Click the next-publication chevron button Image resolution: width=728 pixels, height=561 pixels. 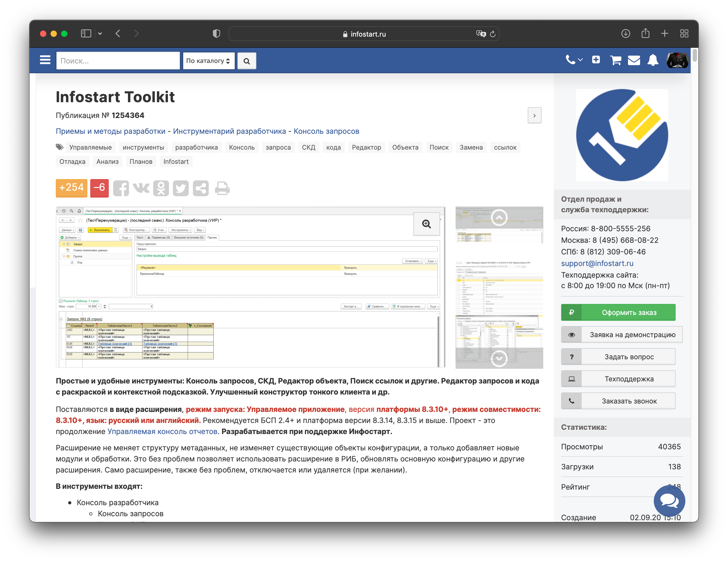(534, 115)
